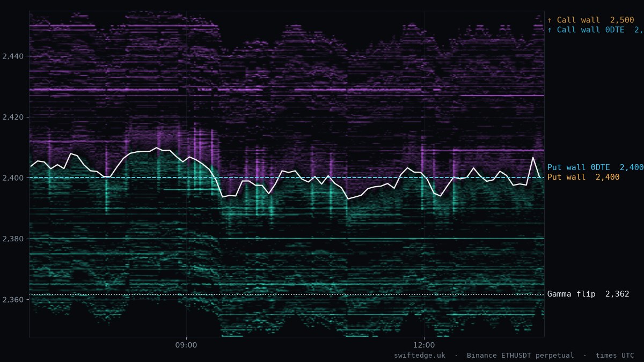
Task: Click the swiftedge.uk source text
Action: click(420, 356)
